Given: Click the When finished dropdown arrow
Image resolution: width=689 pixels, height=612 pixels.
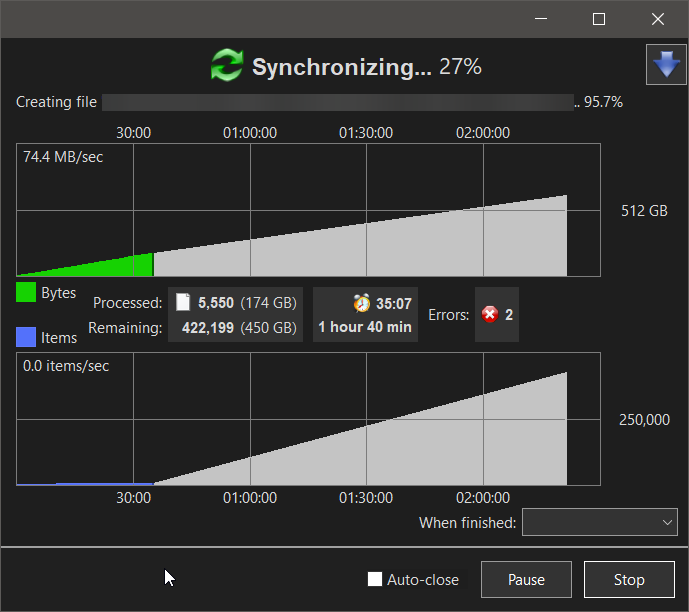Looking at the screenshot, I should point(667,522).
